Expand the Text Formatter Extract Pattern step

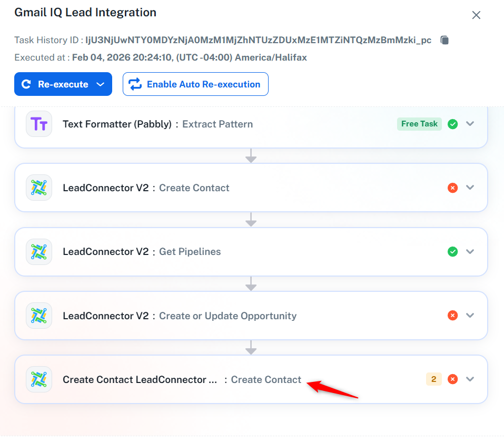tap(470, 124)
